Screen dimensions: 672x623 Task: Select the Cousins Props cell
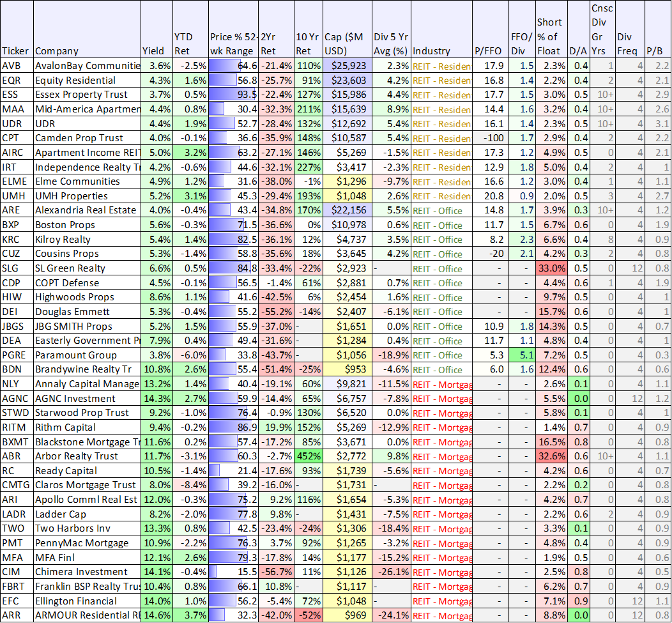[87, 254]
